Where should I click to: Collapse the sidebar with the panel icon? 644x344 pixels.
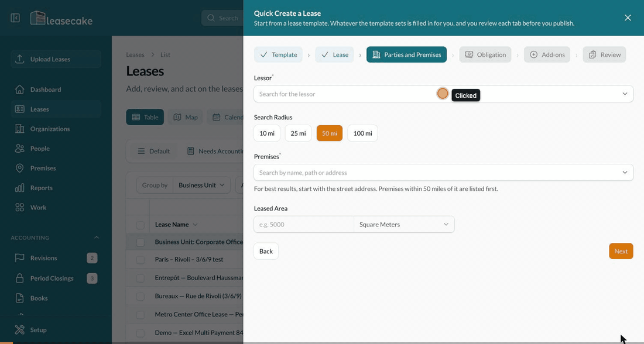[x=15, y=18]
